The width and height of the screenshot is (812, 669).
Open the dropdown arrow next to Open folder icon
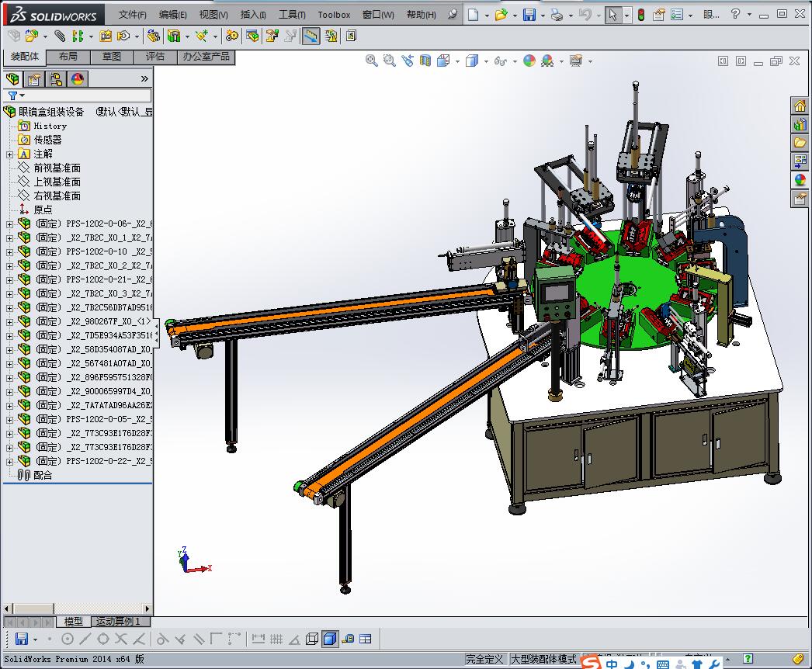[x=513, y=15]
